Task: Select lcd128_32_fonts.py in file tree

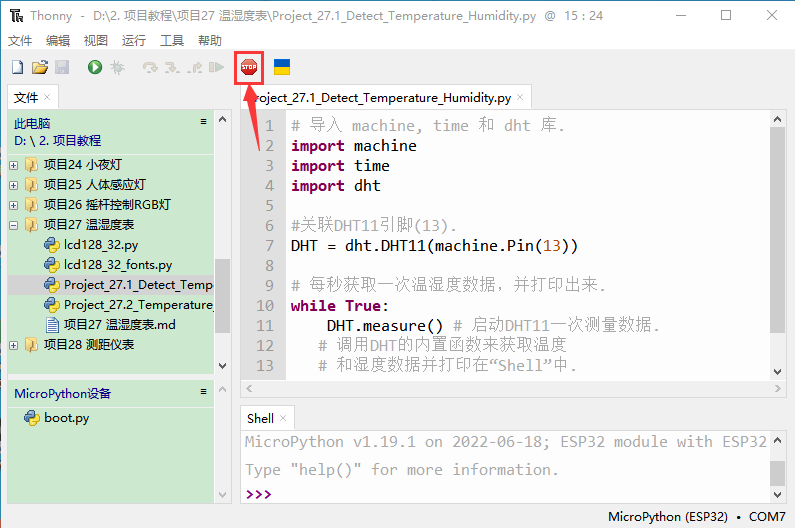Action: click(x=117, y=265)
